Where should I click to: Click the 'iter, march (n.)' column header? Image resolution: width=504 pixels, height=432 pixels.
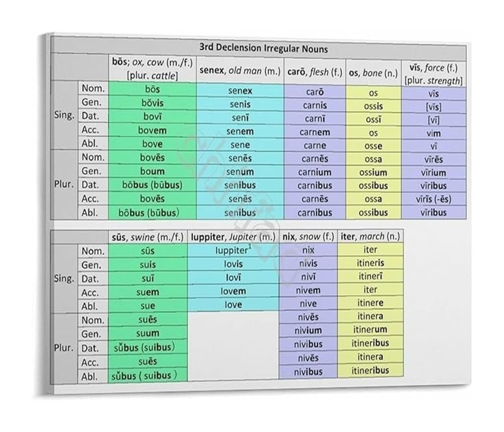370,236
